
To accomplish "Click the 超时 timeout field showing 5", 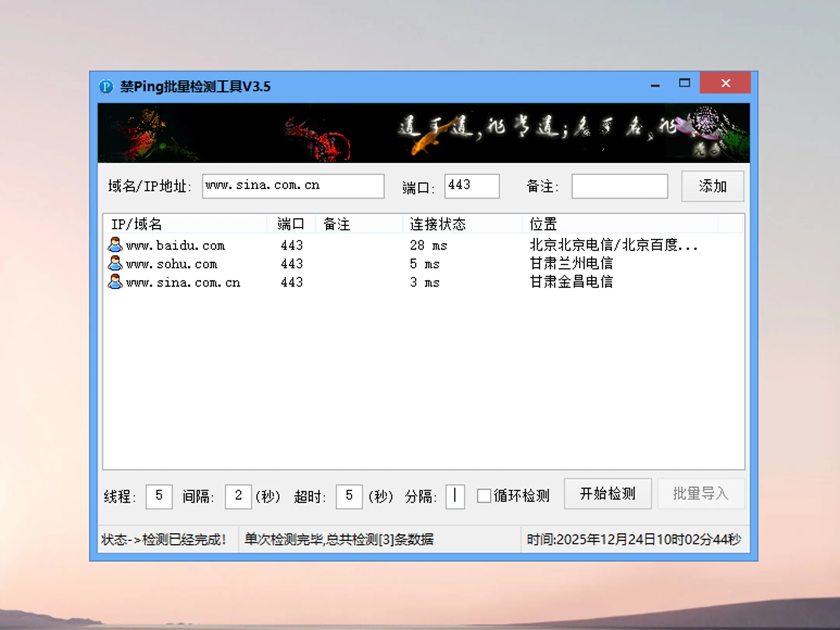I will click(x=349, y=496).
